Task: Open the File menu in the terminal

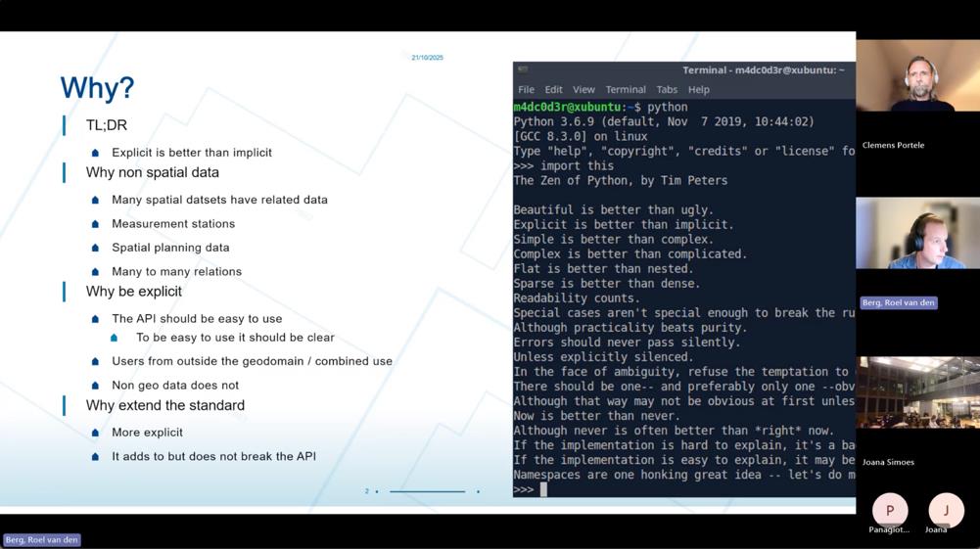Action: point(526,89)
